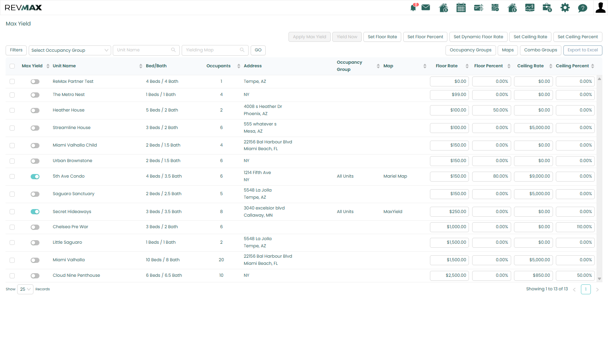Viewport: 608px width, 364px height.
Task: Click the Miami Valhalla Child unit name
Action: click(75, 145)
